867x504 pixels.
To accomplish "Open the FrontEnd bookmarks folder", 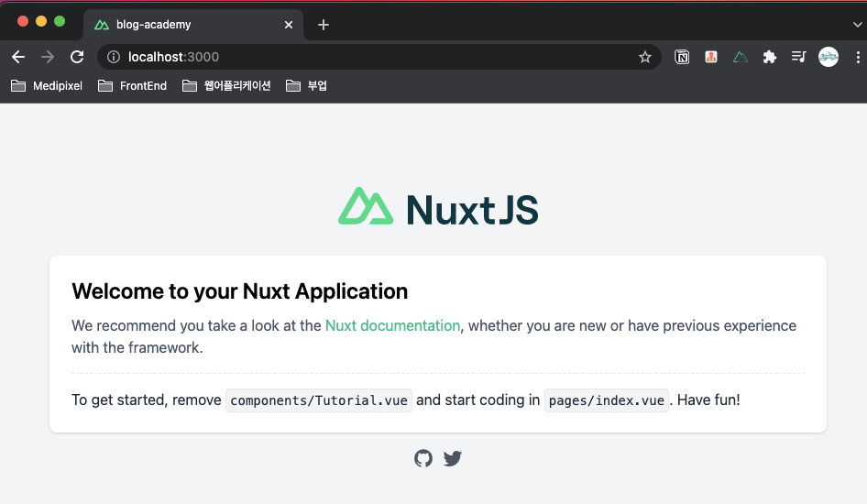I will coord(133,85).
